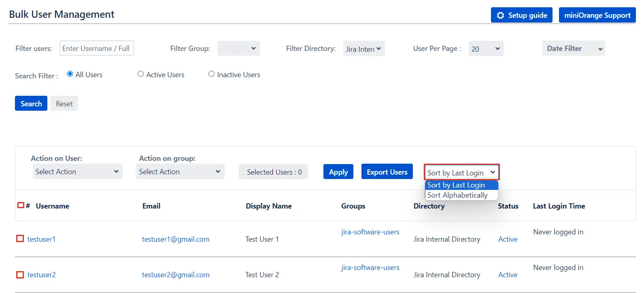This screenshot has height=293, width=644.
Task: Select the Active Users radio button
Action: tap(140, 74)
